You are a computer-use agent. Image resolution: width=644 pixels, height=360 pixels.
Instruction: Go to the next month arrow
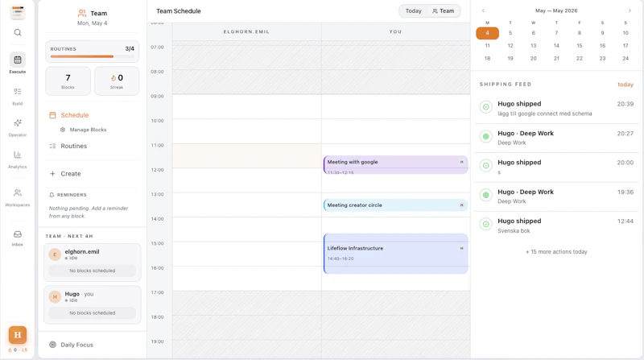(630, 10)
